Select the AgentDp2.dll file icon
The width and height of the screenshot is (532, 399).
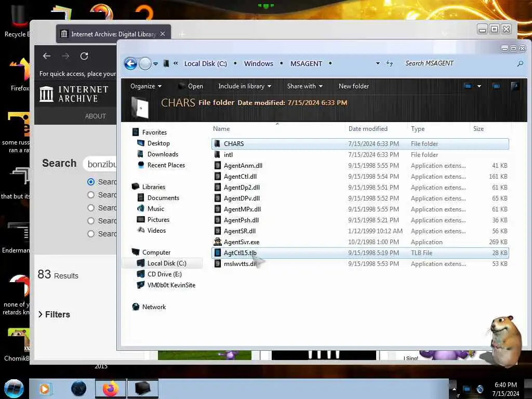coord(218,187)
